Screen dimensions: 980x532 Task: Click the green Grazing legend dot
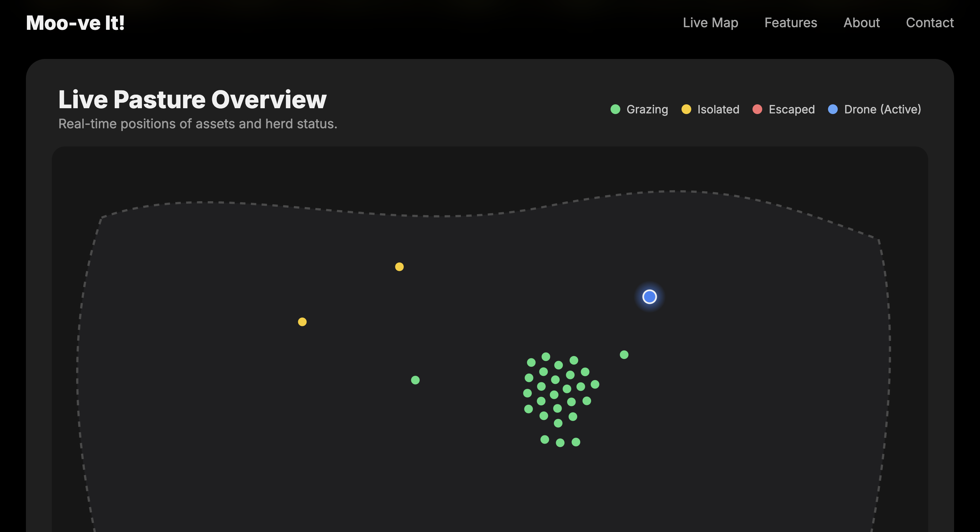point(615,109)
